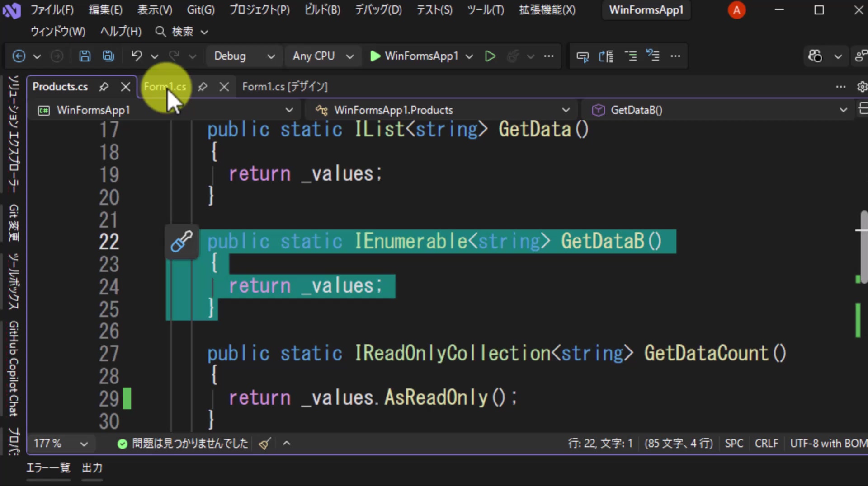Click the screwdriver quick actions icon at line 22

tap(181, 242)
